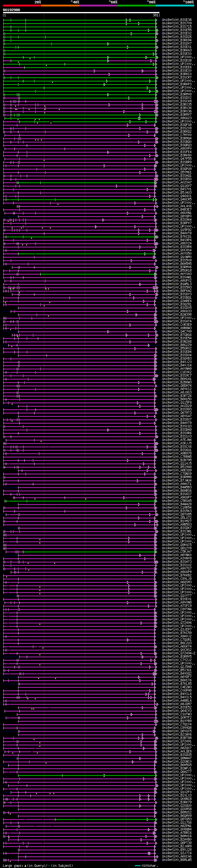Screen dimensions: 197x868
Task: Select the UniRef100_B6HBS6 label
Action: 177,491
